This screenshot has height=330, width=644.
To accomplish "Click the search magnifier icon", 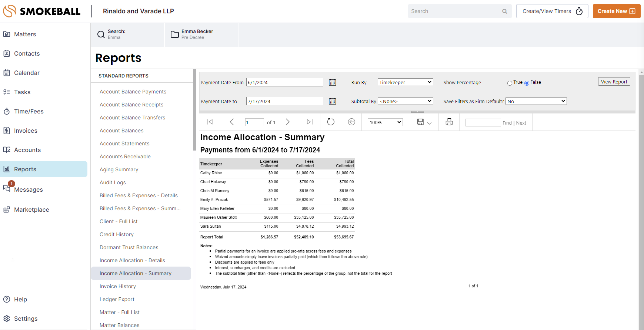I will (x=504, y=11).
